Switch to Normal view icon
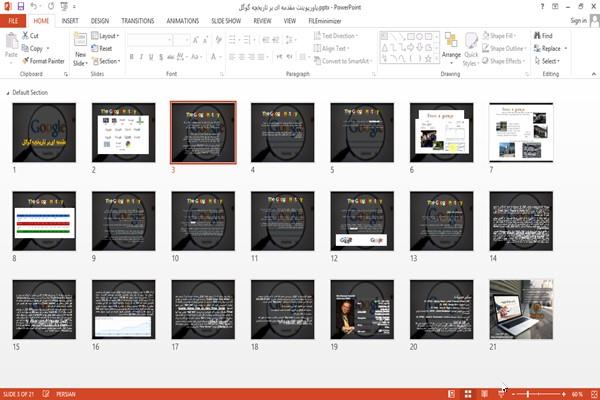The width and height of the screenshot is (600, 400). click(x=452, y=394)
